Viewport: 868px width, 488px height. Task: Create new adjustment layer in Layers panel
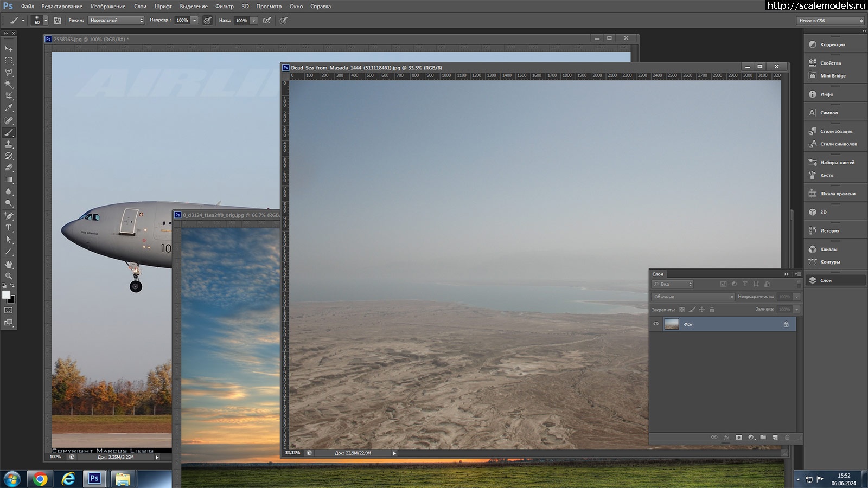coord(751,437)
